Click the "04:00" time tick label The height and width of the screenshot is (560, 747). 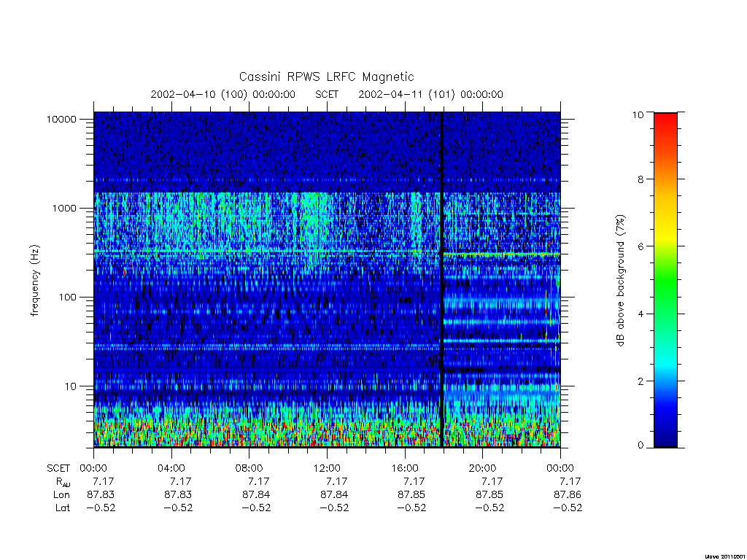(x=171, y=468)
